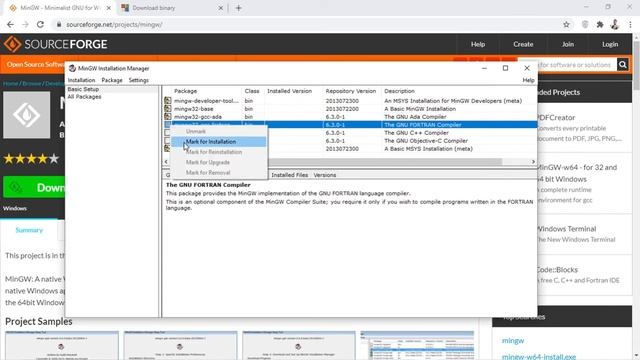The height and width of the screenshot is (360, 640).
Task: Click the SourceForge Login link
Action: tap(610, 44)
